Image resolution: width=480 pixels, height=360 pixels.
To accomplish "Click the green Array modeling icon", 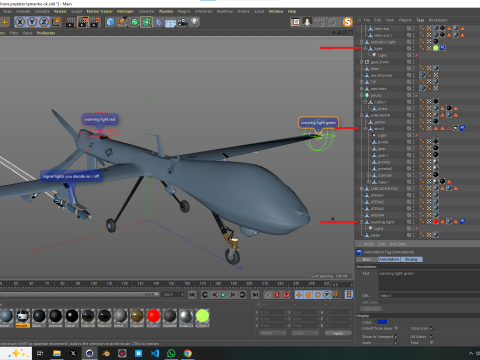I will 146,22.
